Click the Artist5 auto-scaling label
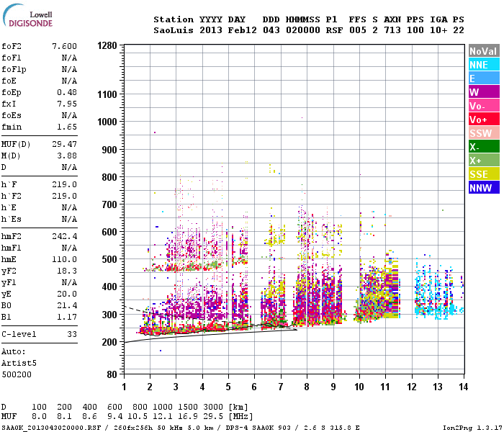This screenshot has width=504, height=432. tap(19, 363)
